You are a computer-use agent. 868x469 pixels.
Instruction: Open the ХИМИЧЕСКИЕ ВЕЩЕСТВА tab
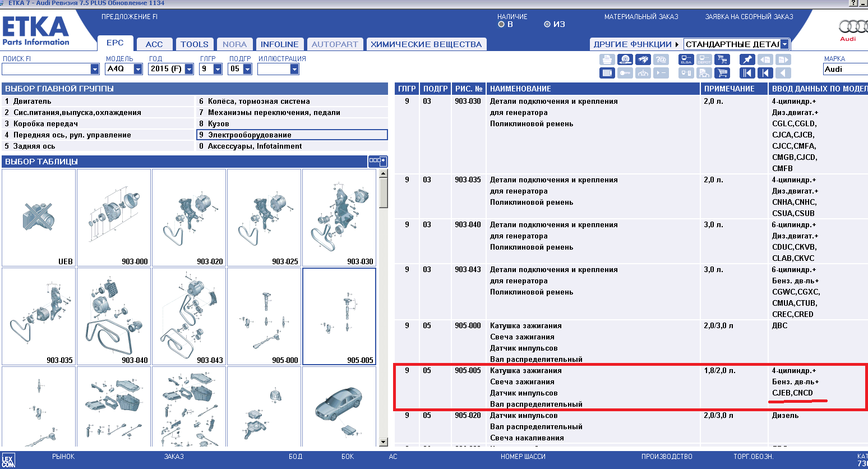coord(426,44)
